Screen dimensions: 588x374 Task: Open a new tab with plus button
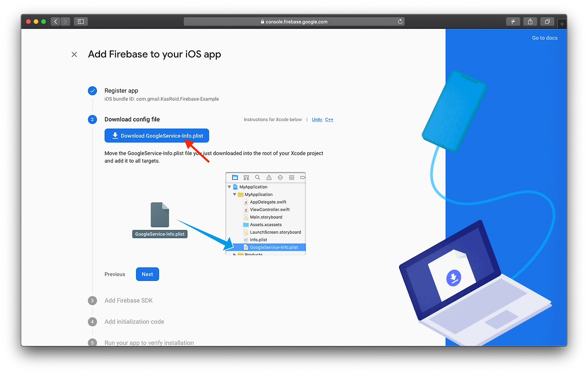(x=562, y=24)
